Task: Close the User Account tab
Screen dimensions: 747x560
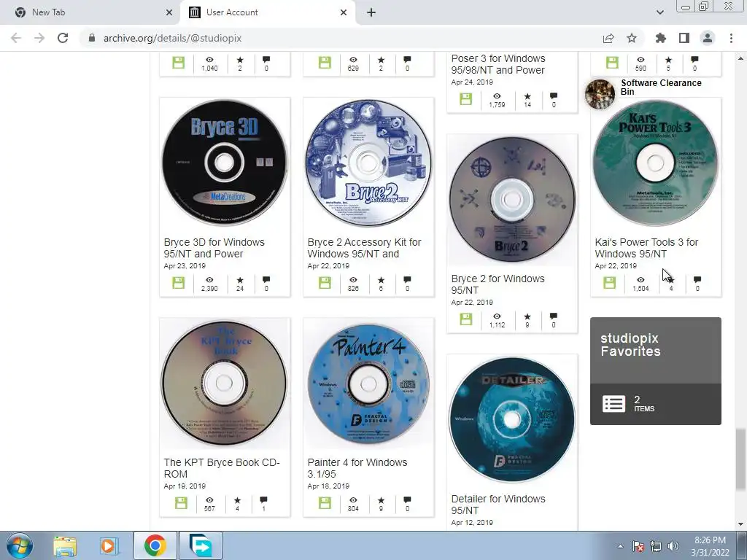Action: (344, 12)
